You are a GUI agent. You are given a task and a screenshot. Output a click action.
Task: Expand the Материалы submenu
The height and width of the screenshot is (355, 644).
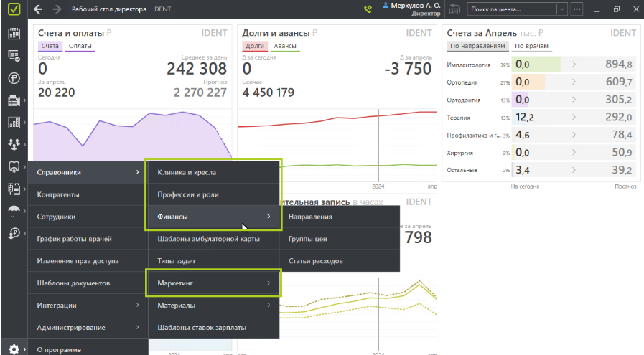pos(213,306)
